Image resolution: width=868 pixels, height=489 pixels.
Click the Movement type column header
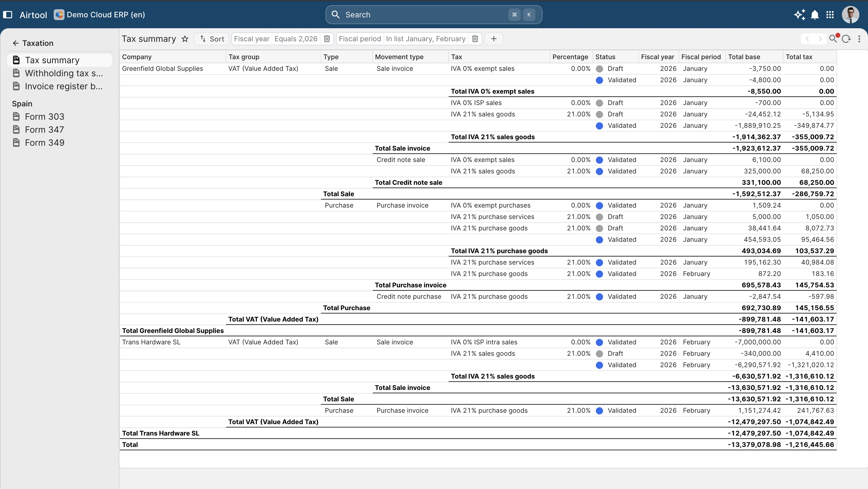pyautogui.click(x=410, y=57)
